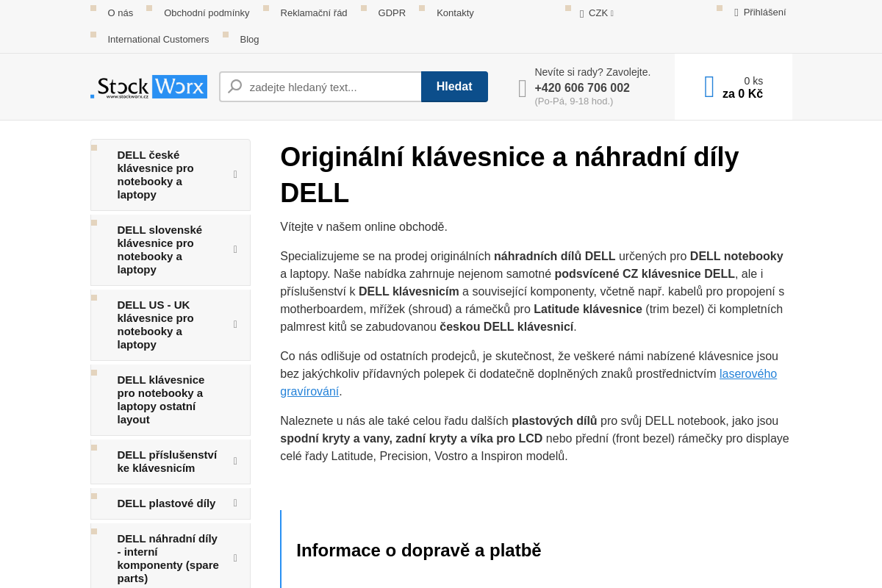This screenshot has height=588, width=882.
Task: Expand DELL US - UK klávesnice arrow
Action: 235,325
